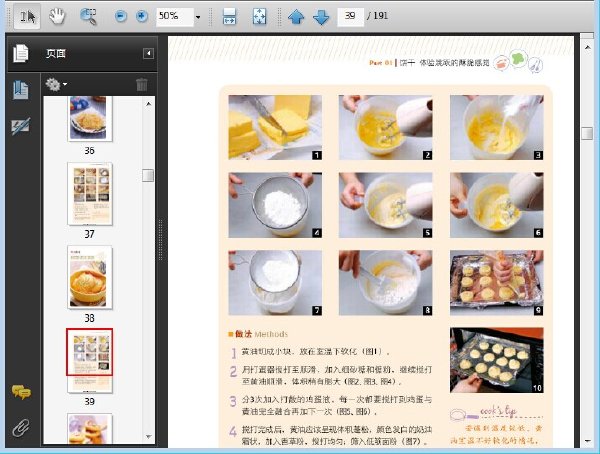This screenshot has height=454, width=600.
Task: Activate the Hand pan tool
Action: tap(57, 16)
